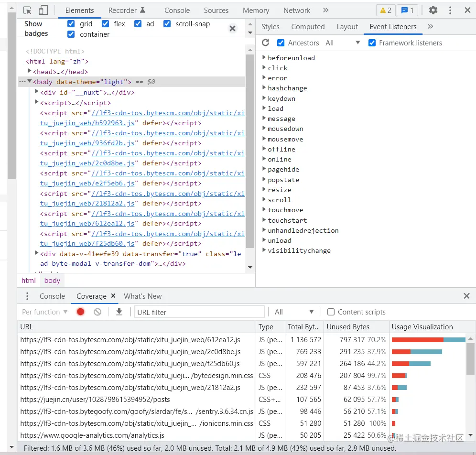Open the Per function dropdown
Viewport: 476px width, 455px height.
click(45, 312)
